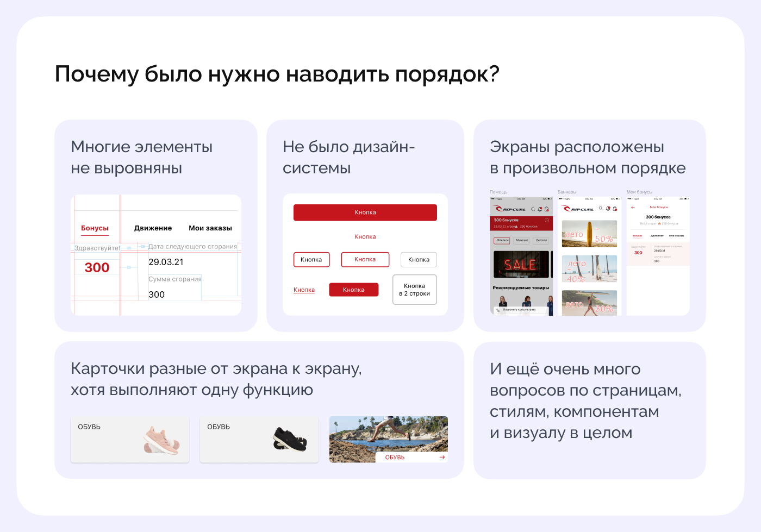Select the Детское category chip
761x532 pixels.
(541, 240)
